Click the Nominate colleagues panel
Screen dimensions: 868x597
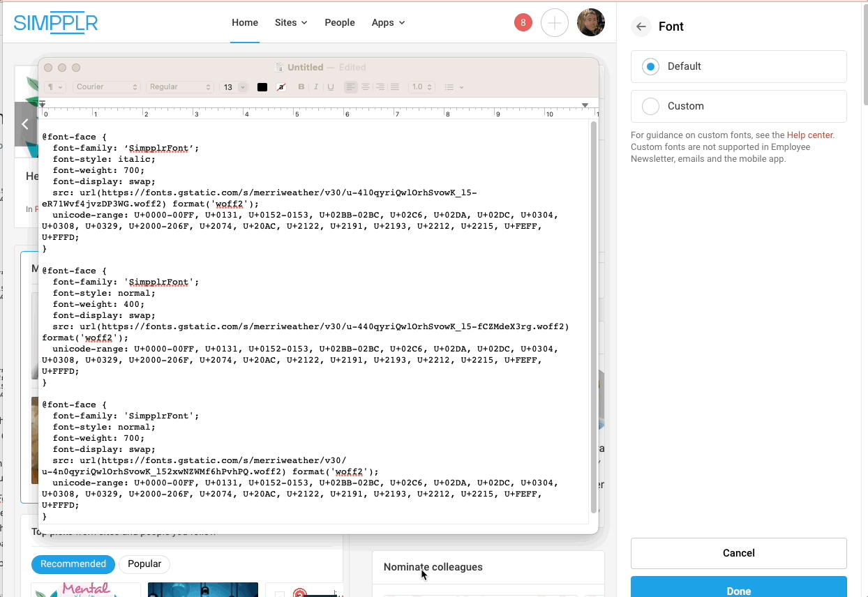(433, 567)
